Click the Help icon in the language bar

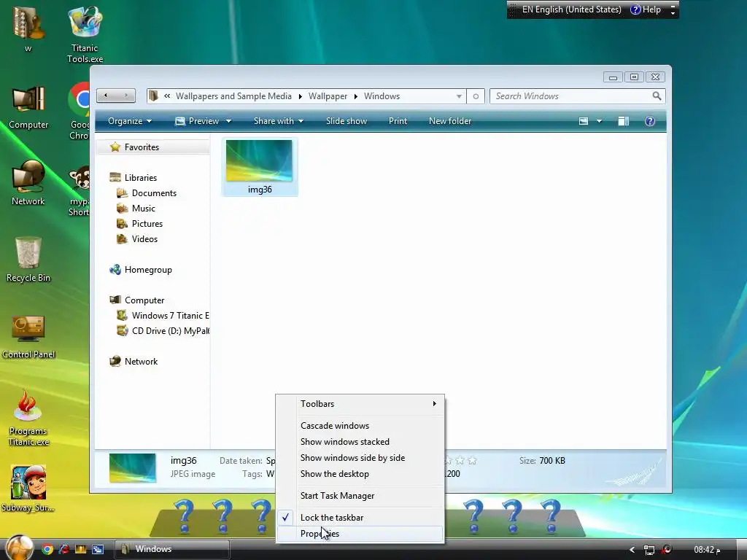coord(646,9)
